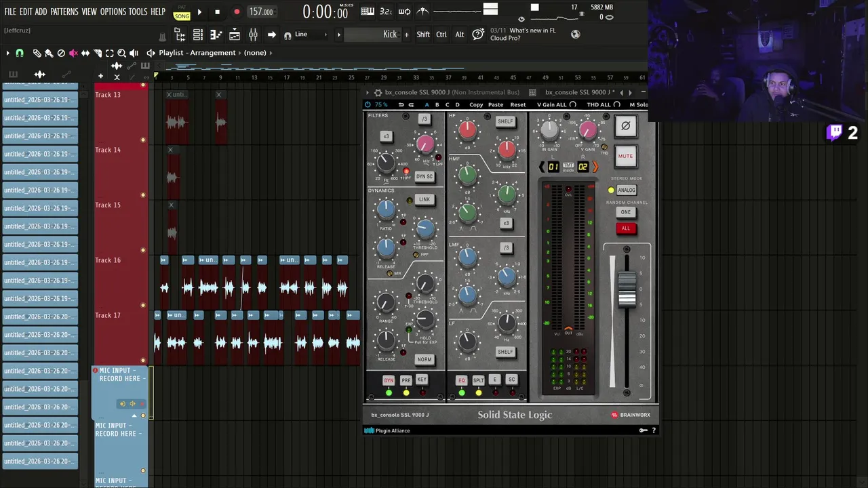Open the Playlist options menu arrow
Viewport: 868px width, 488px height.
[x=7, y=53]
